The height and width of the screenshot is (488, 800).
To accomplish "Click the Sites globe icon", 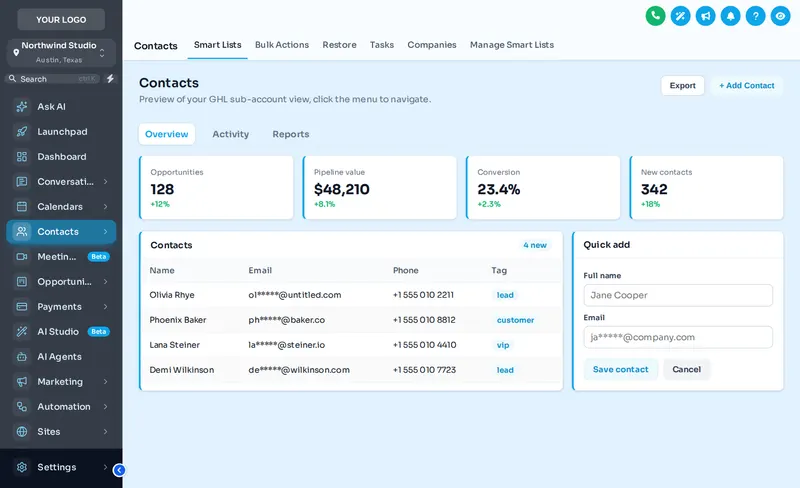I will pos(21,432).
